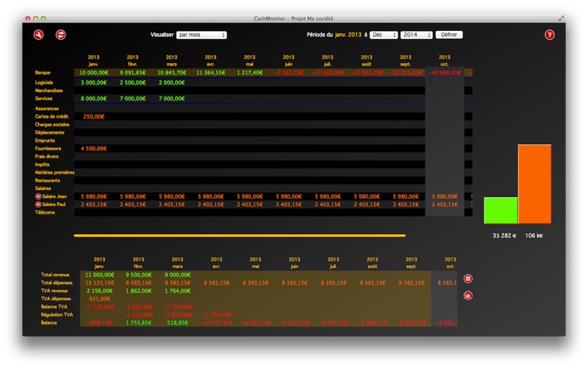
Task: Click the chart view icon beside totals
Action: 468,295
